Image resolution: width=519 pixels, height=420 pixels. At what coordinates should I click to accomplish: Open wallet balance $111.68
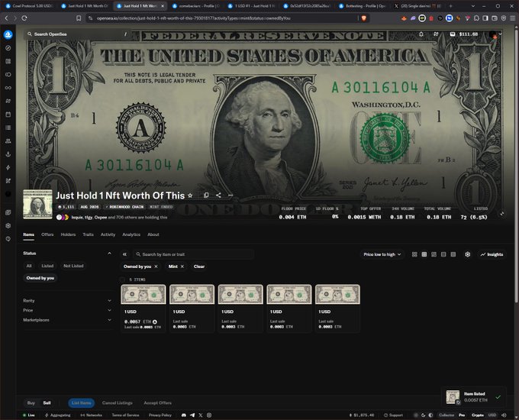pos(464,34)
